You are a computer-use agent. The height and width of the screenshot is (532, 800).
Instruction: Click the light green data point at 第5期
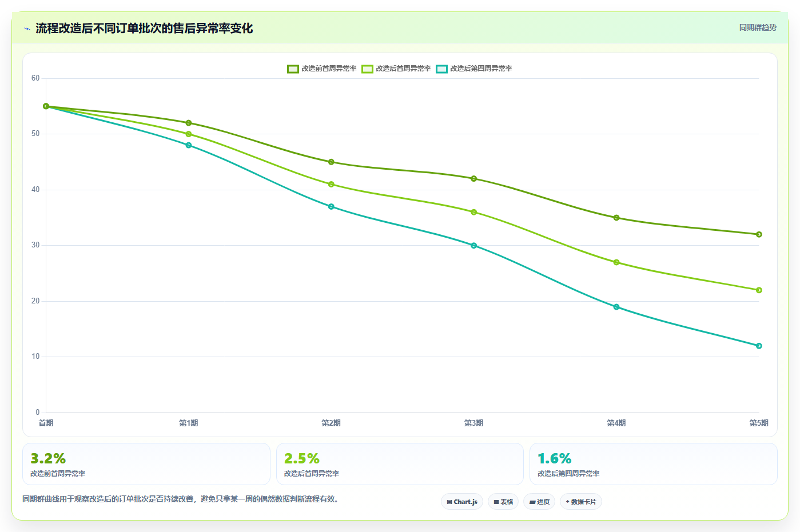pos(759,290)
